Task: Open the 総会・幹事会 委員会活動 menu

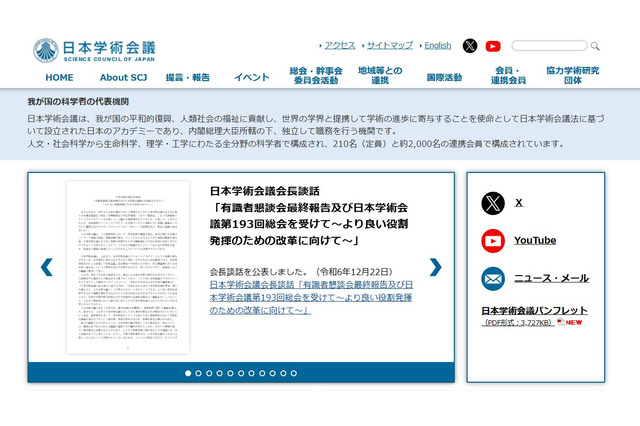Action: click(316, 75)
